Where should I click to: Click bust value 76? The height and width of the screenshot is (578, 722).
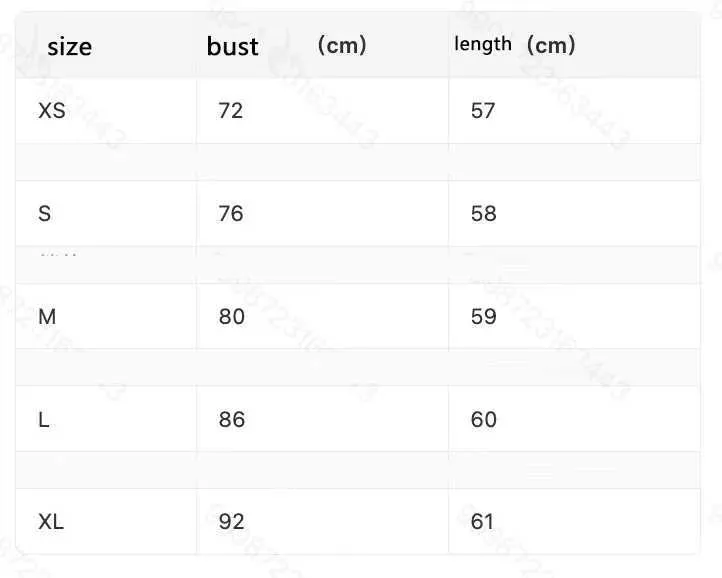(x=231, y=214)
